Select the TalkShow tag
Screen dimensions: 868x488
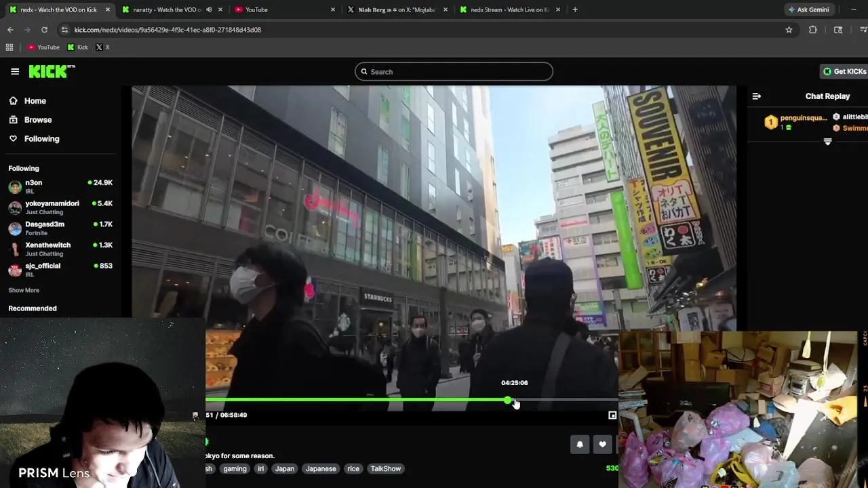click(385, 469)
